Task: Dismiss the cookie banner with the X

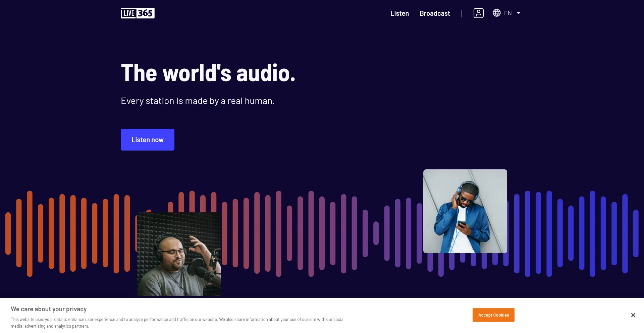Action: click(x=633, y=315)
